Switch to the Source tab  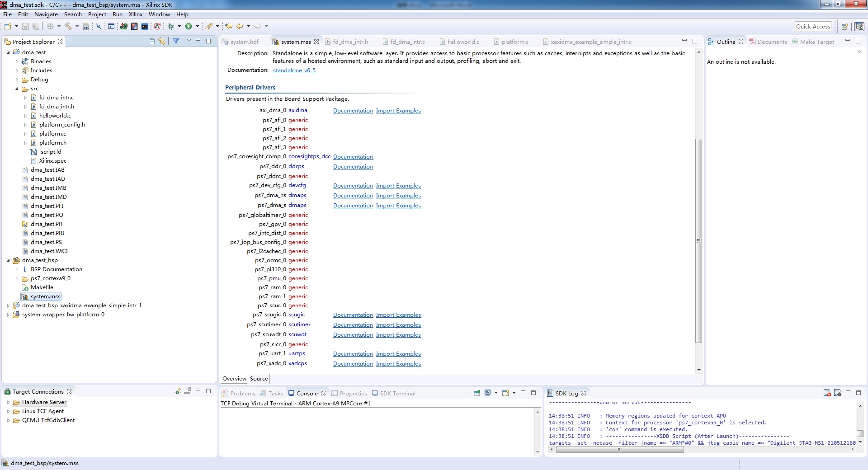(x=259, y=379)
